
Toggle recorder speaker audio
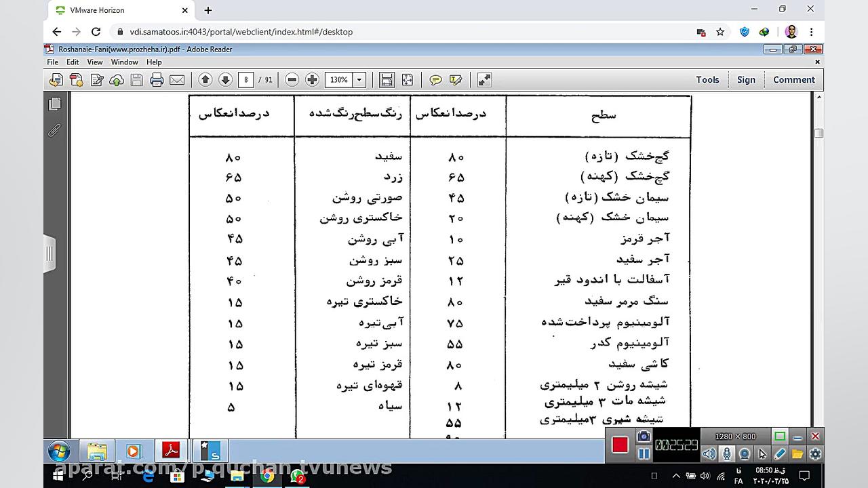[x=709, y=454]
